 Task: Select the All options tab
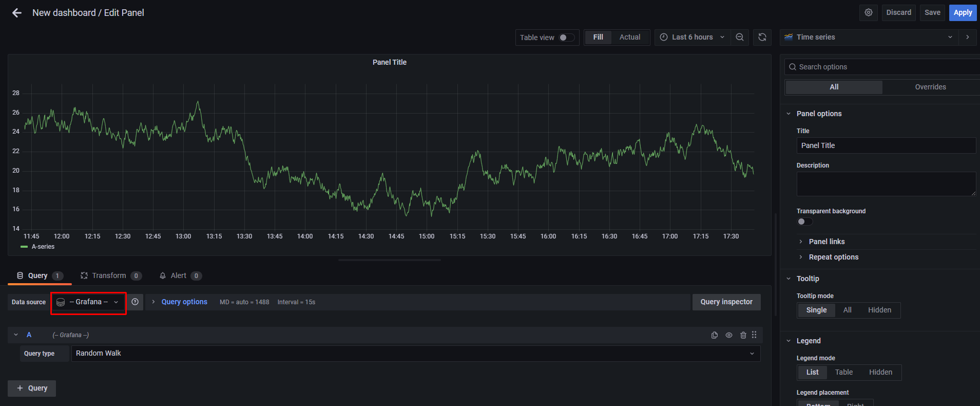click(x=834, y=87)
